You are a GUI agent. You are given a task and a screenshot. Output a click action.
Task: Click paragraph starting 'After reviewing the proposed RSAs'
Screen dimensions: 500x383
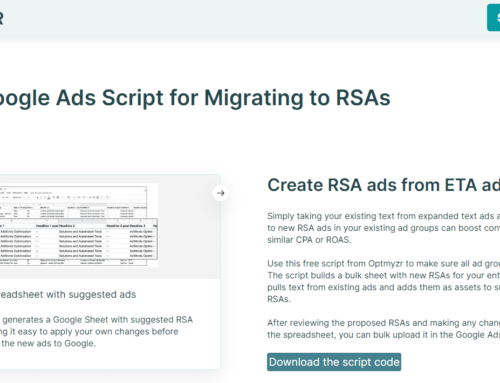383,329
